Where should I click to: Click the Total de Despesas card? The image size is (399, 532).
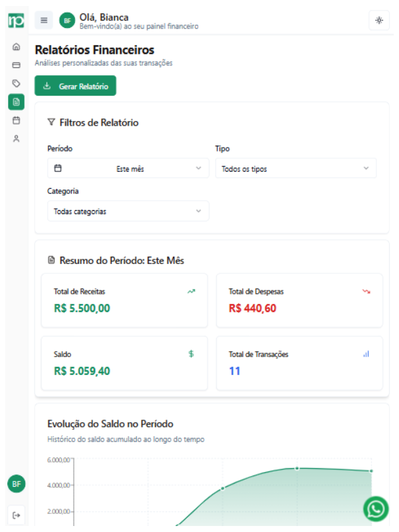(299, 300)
